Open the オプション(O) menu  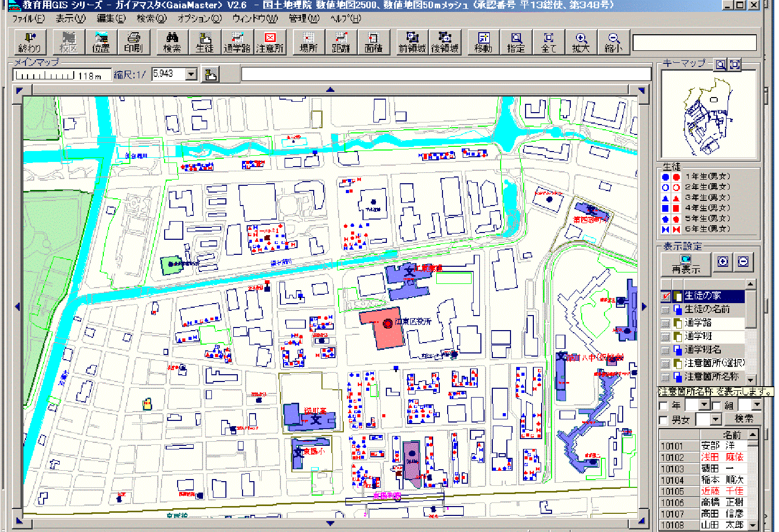(x=200, y=19)
